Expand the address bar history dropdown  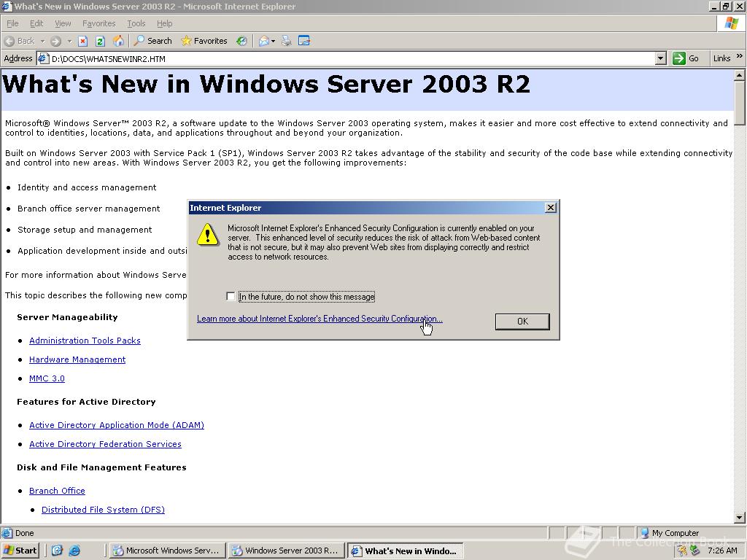659,58
